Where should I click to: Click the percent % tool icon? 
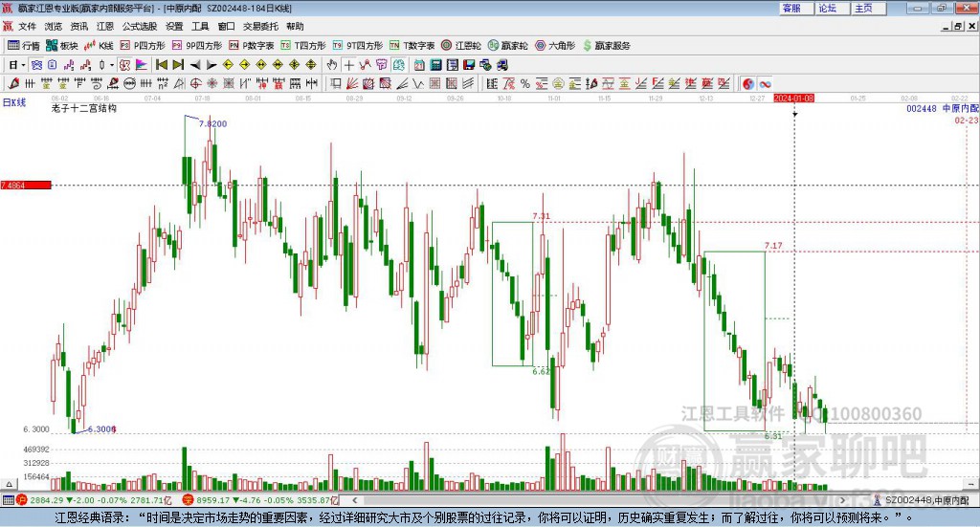pyautogui.click(x=525, y=83)
